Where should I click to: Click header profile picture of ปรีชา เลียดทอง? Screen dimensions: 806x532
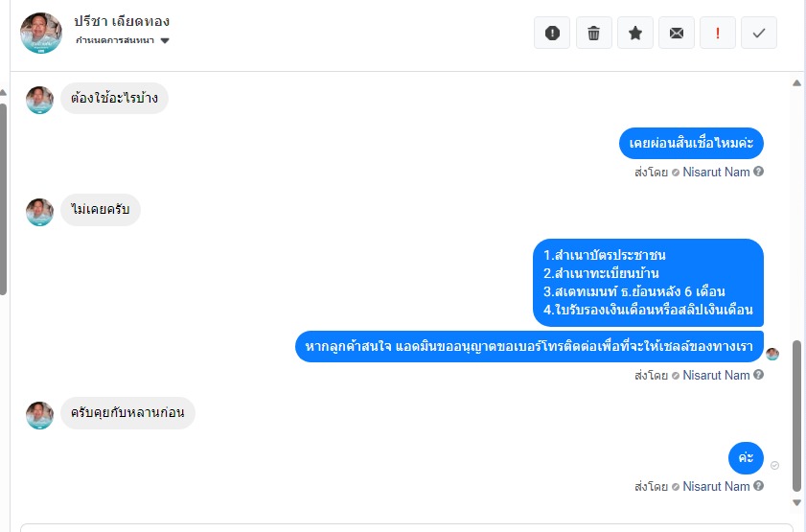41,33
